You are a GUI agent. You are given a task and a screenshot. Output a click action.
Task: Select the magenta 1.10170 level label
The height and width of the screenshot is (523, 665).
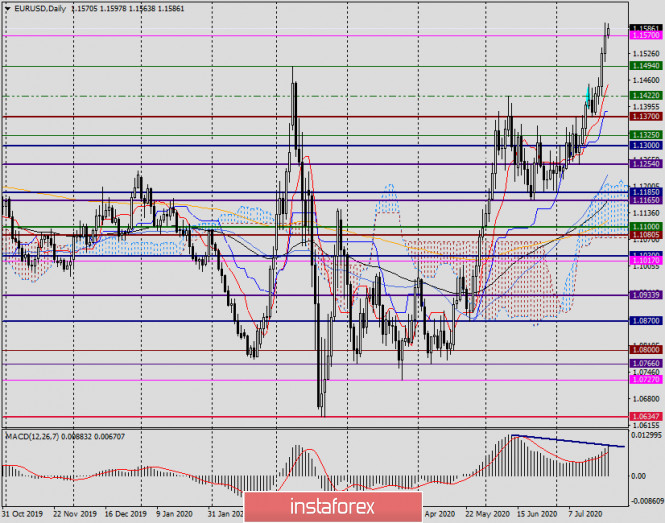[x=643, y=256]
